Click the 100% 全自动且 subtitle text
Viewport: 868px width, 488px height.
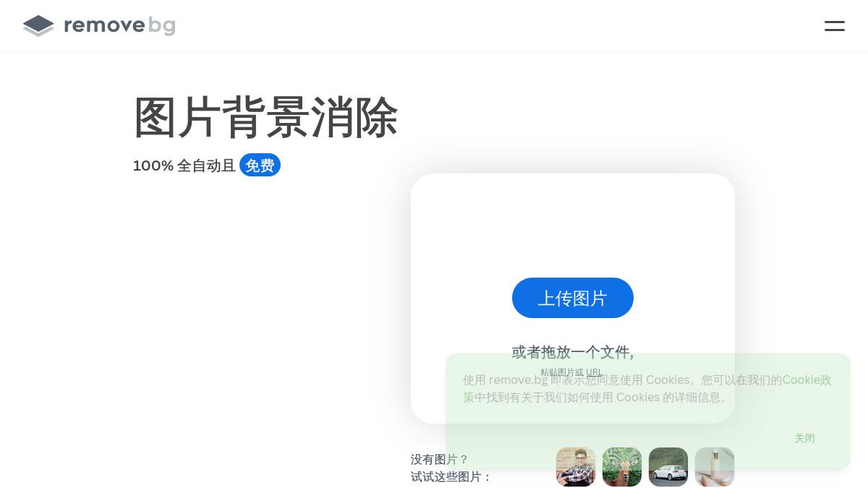pos(184,166)
